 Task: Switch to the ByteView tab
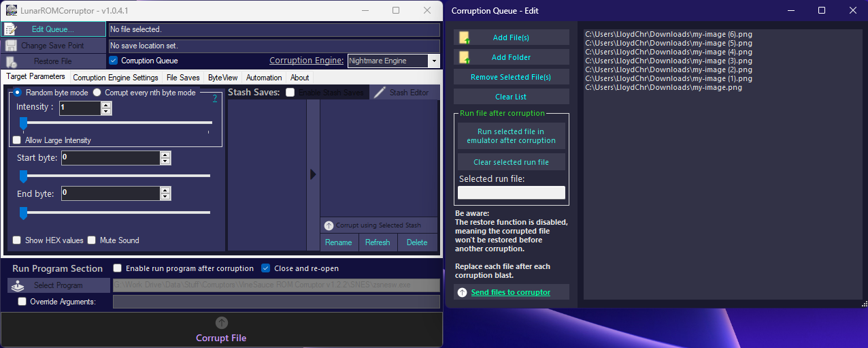[x=223, y=78]
